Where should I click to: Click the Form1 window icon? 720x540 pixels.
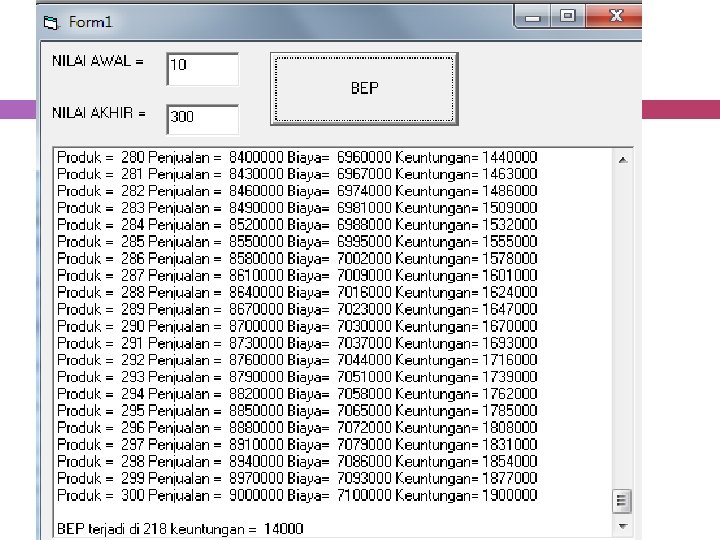tap(51, 22)
